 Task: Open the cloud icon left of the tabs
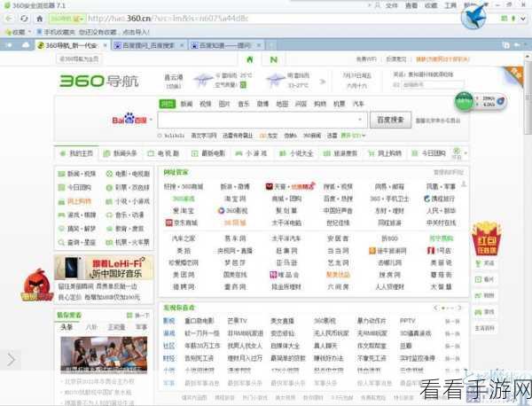click(x=26, y=45)
